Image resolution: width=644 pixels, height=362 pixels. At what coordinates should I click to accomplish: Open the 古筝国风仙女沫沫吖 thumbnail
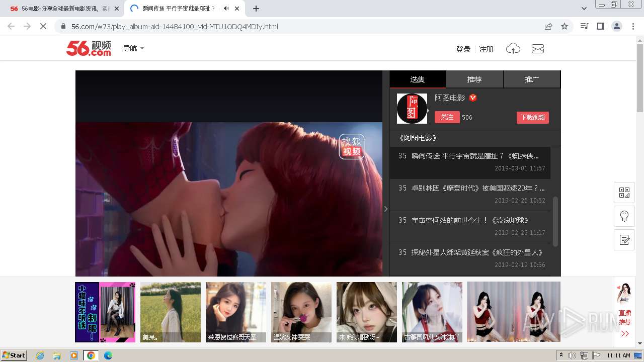(432, 312)
